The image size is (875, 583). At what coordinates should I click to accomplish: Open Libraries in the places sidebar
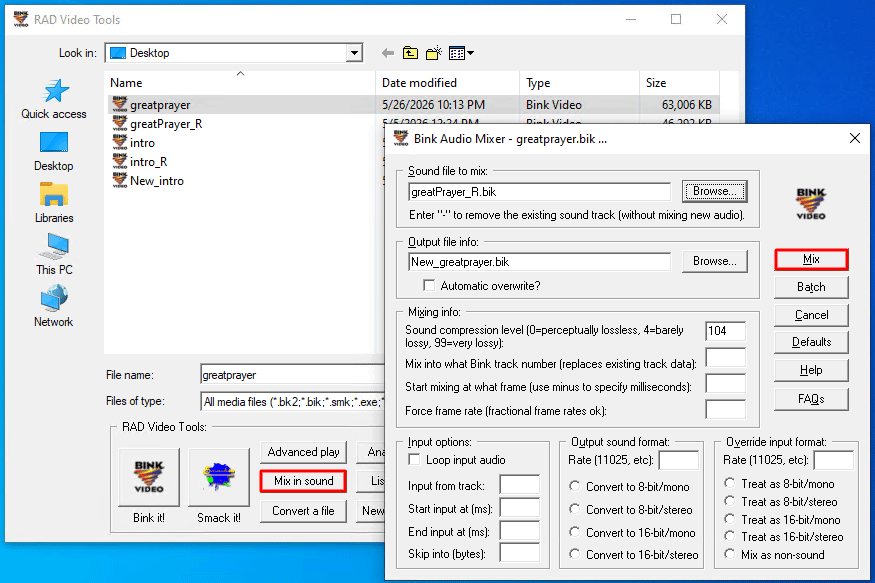(54, 204)
